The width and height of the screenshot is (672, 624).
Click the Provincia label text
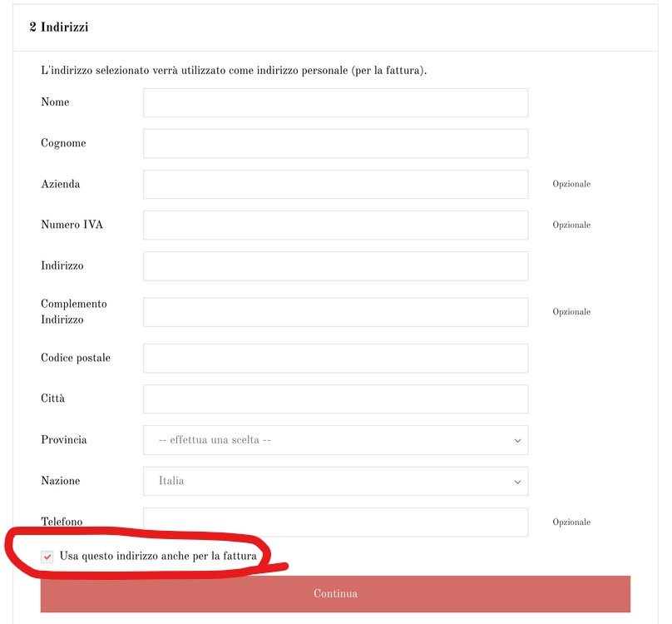(64, 440)
